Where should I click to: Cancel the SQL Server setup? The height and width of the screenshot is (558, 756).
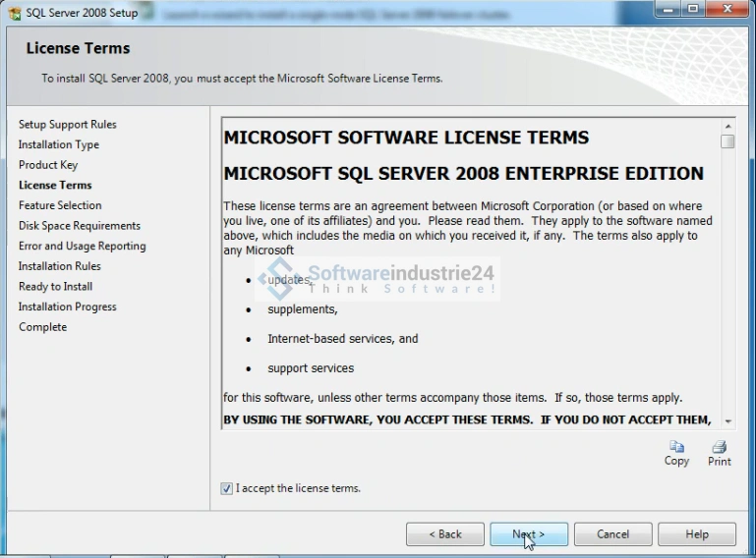pyautogui.click(x=612, y=534)
